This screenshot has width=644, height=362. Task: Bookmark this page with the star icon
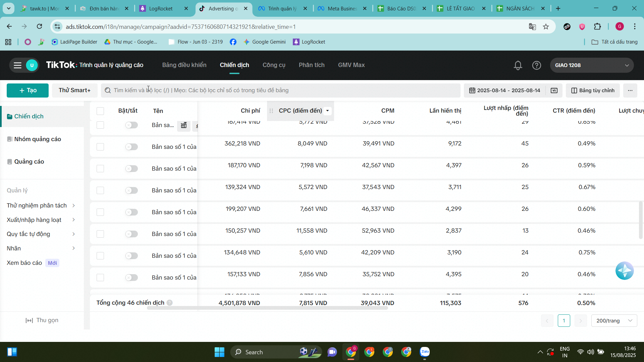tap(546, 27)
